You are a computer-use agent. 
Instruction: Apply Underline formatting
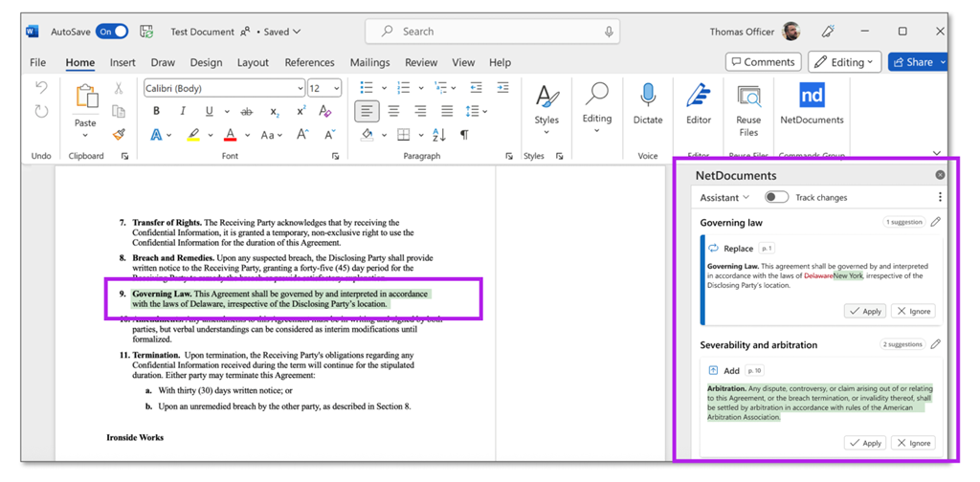click(x=209, y=111)
